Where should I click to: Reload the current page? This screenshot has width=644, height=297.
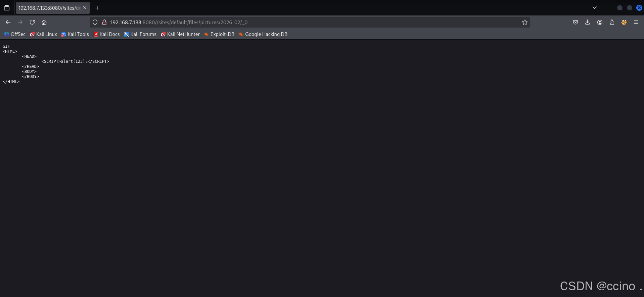(32, 22)
